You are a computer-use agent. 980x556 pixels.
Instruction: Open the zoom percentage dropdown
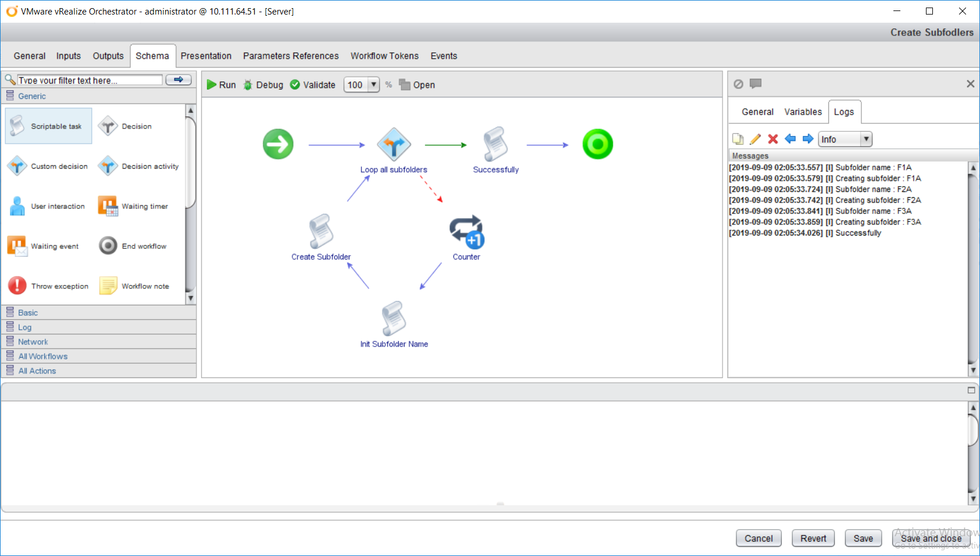click(373, 85)
